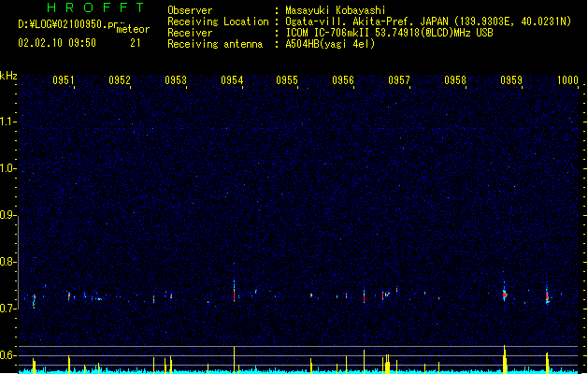Screen dimensions: 588x374
Task: Click the tallest yellow signal bar at 0954
Action: click(235, 360)
